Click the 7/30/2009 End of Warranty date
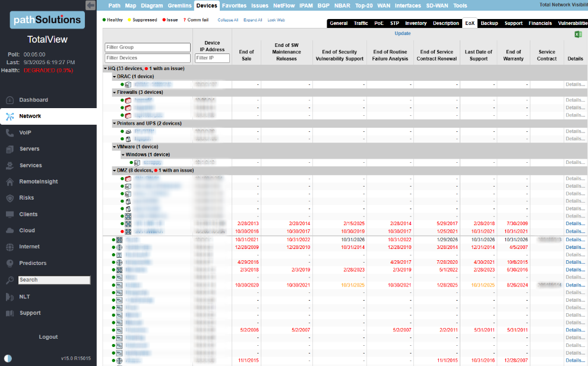Viewport: 588px width, 366px height. 517,224
